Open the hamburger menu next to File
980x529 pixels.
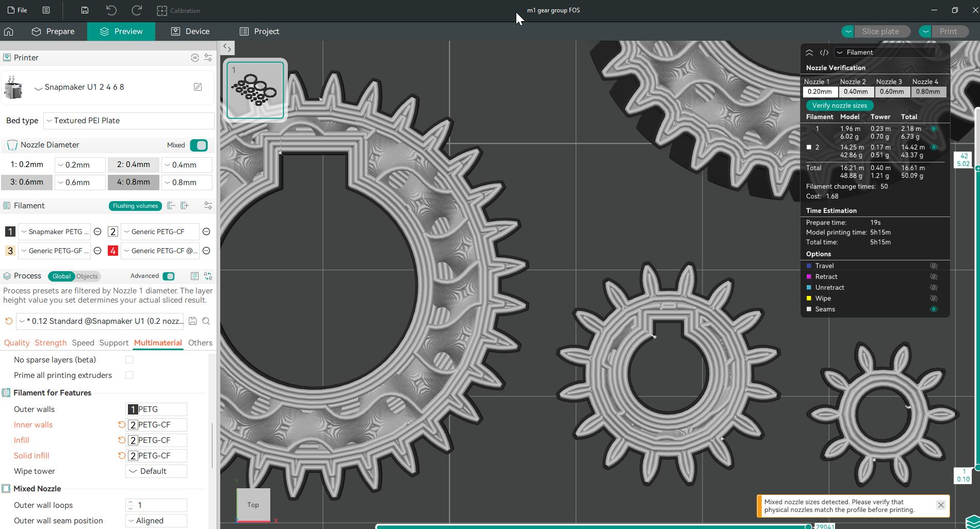pos(46,10)
